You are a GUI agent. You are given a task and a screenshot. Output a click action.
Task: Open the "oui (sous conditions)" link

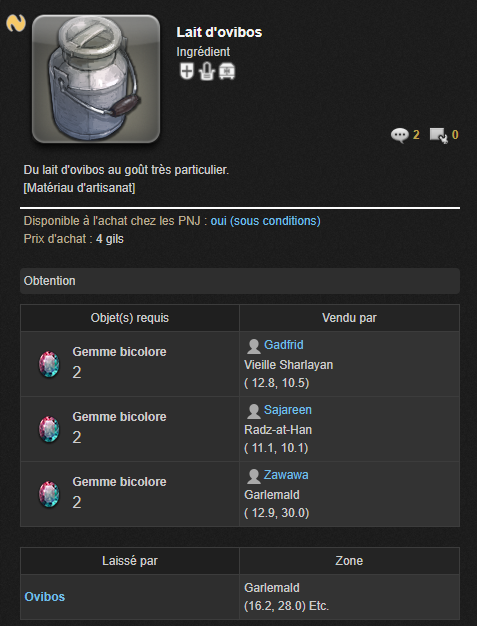pyautogui.click(x=265, y=221)
